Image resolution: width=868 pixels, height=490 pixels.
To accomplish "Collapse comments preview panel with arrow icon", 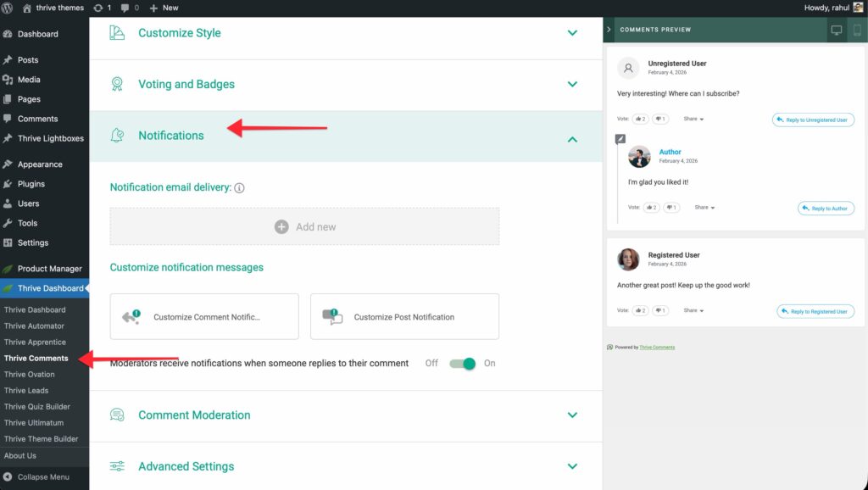I will tap(609, 30).
